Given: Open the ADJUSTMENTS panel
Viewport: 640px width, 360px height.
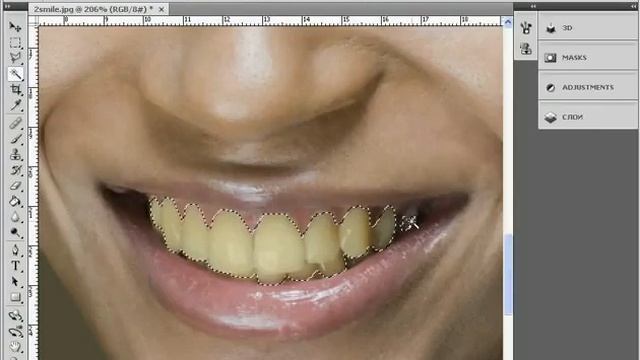Looking at the screenshot, I should click(588, 87).
